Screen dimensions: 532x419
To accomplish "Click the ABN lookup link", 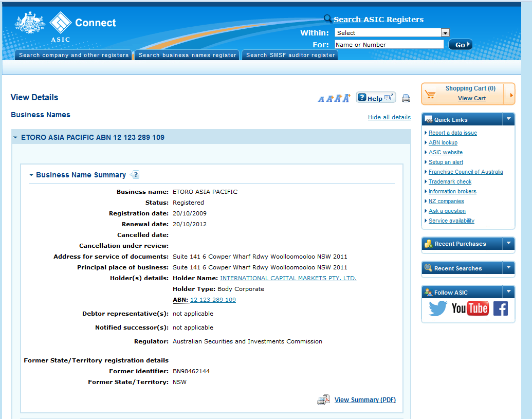I will [x=443, y=142].
